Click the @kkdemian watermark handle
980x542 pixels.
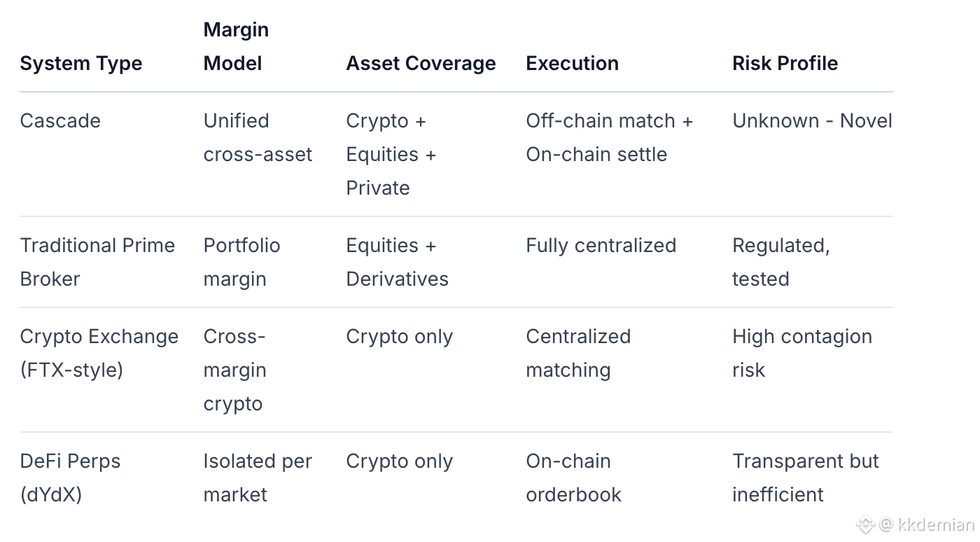click(x=926, y=524)
